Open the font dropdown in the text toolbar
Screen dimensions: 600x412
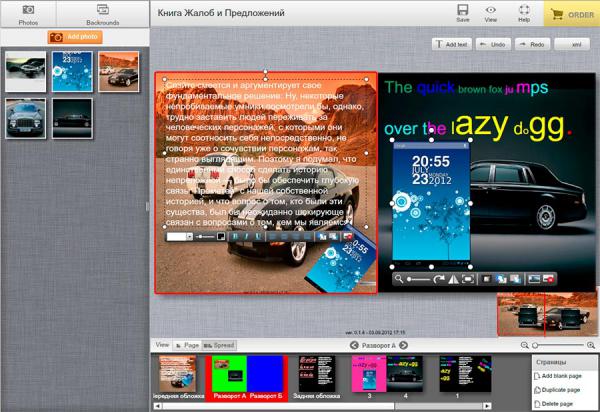point(179,236)
